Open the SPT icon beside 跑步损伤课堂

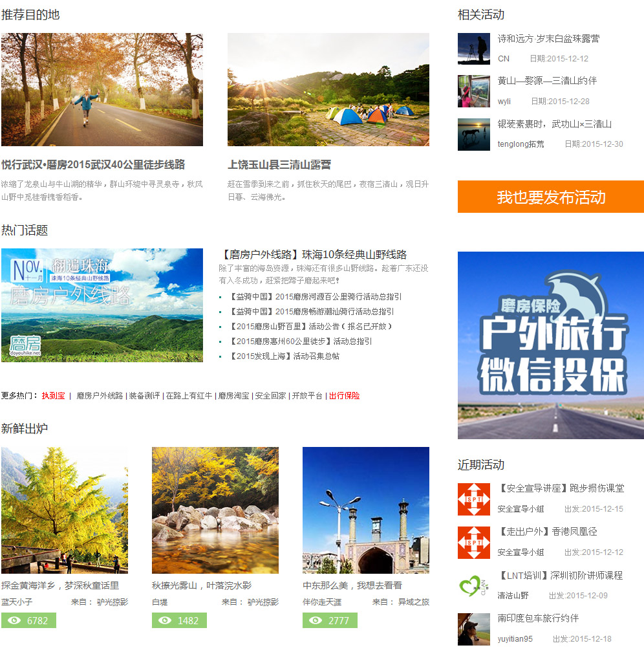474,499
